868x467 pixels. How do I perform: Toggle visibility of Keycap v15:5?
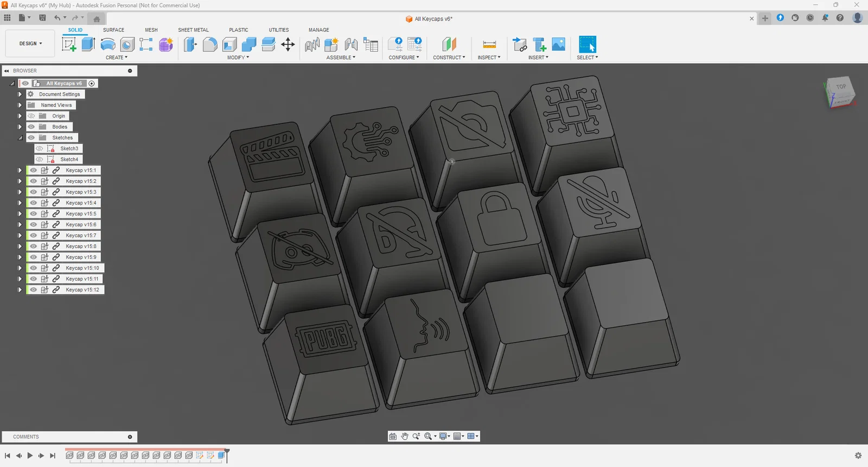point(34,213)
